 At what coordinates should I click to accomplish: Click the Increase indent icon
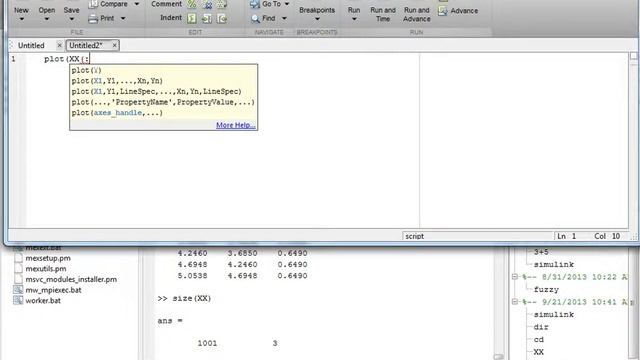click(207, 18)
